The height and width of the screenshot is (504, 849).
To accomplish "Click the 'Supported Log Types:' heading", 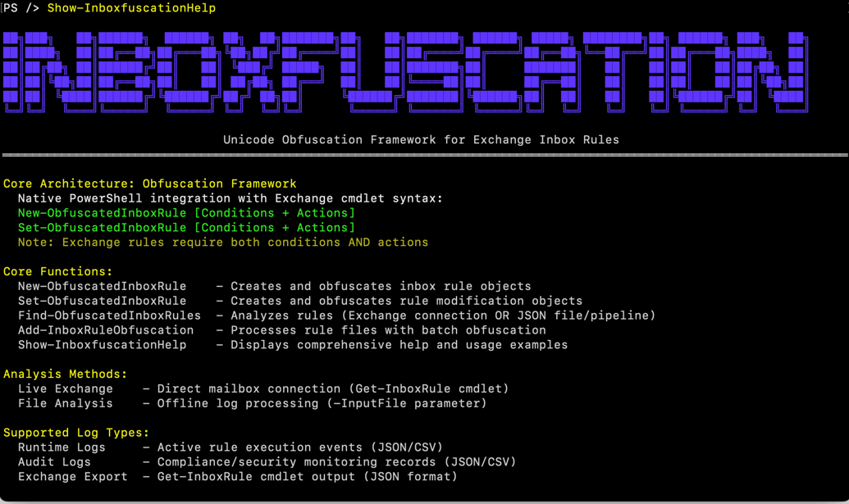I will coord(76,433).
